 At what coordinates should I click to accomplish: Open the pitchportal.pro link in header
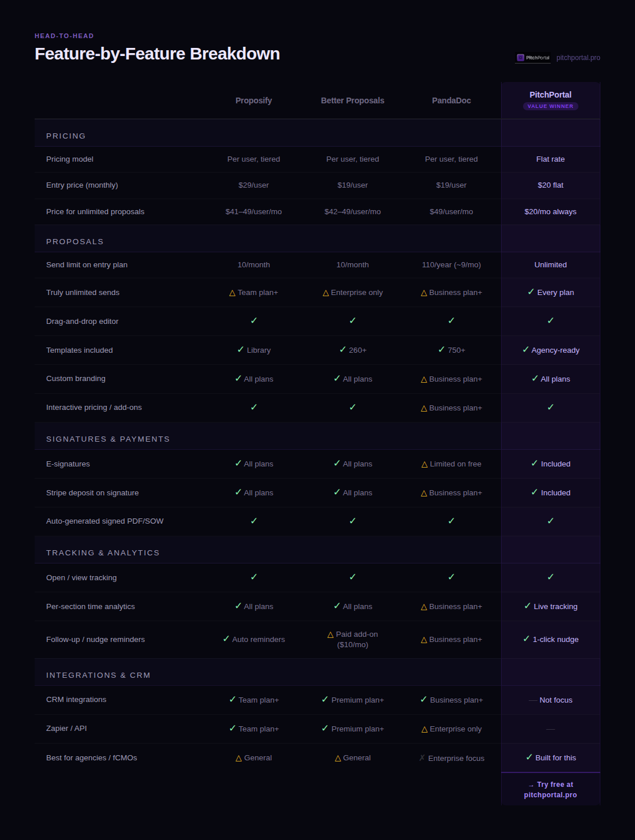pos(578,58)
